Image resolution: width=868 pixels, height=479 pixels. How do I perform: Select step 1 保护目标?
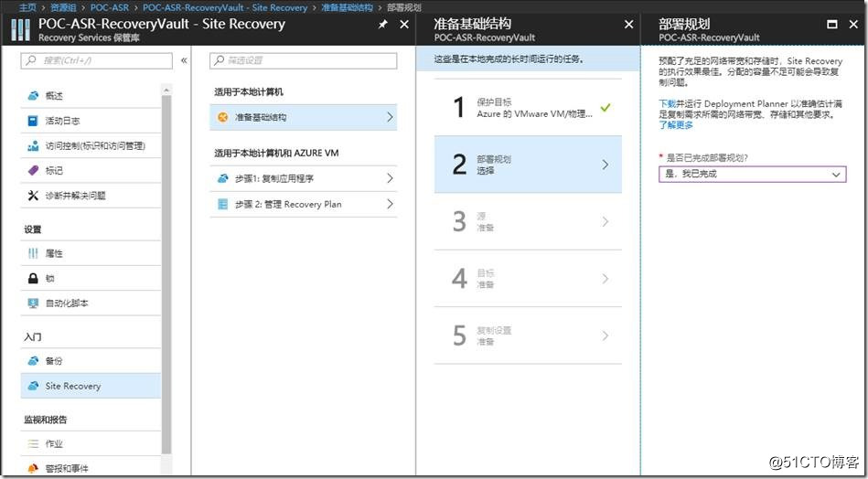point(528,107)
